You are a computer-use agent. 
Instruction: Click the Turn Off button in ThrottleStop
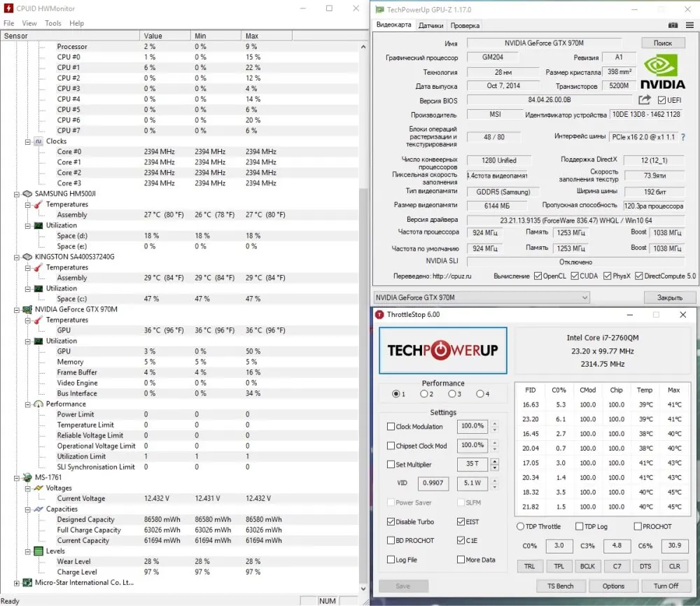tap(666, 586)
